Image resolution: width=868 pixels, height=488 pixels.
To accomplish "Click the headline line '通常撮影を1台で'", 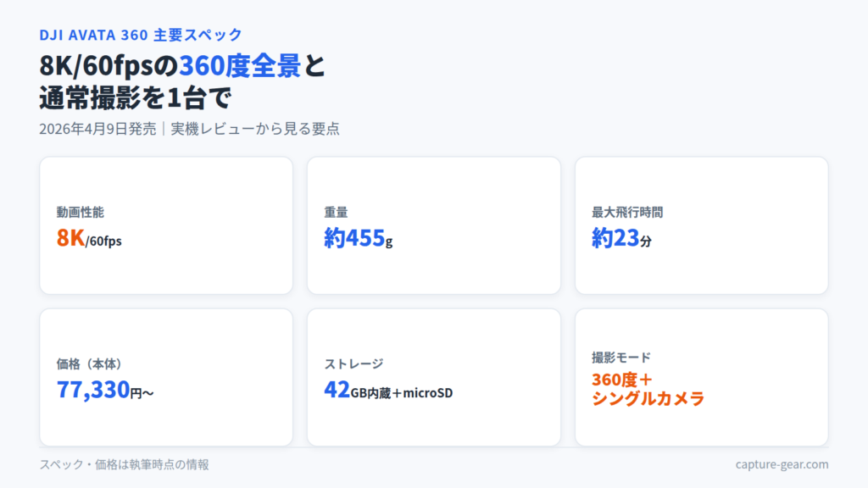I will pos(136,98).
